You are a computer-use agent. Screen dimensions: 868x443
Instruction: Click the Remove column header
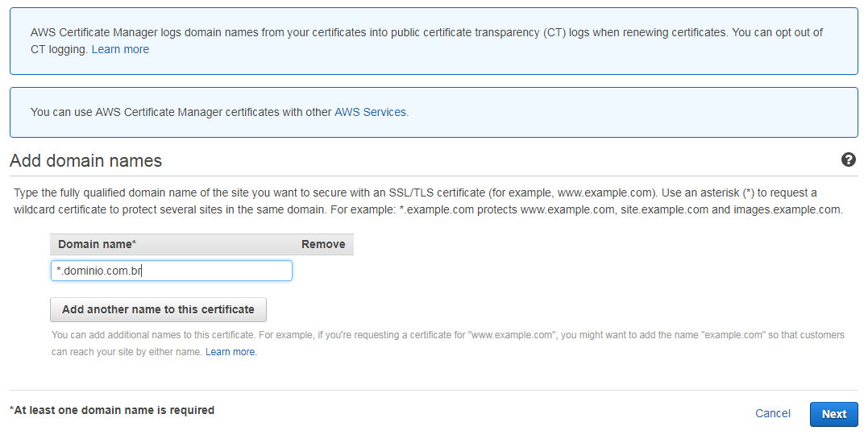coord(323,244)
